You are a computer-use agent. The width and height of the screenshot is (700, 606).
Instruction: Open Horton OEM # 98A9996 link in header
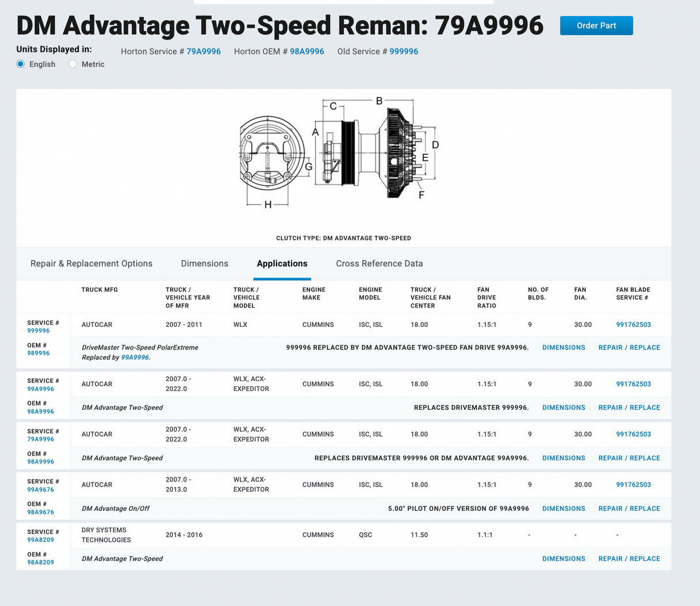point(307,51)
